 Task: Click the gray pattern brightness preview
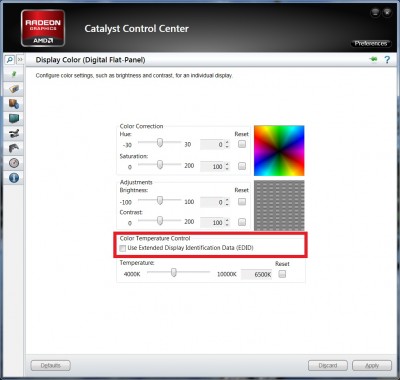coord(279,205)
